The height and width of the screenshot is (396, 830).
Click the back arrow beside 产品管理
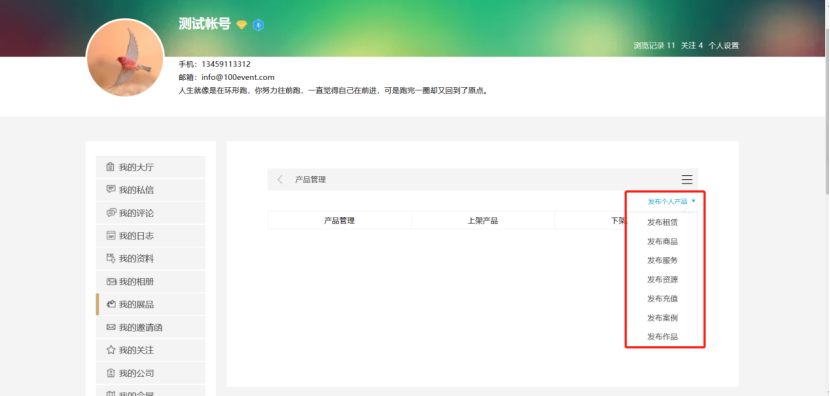[280, 179]
